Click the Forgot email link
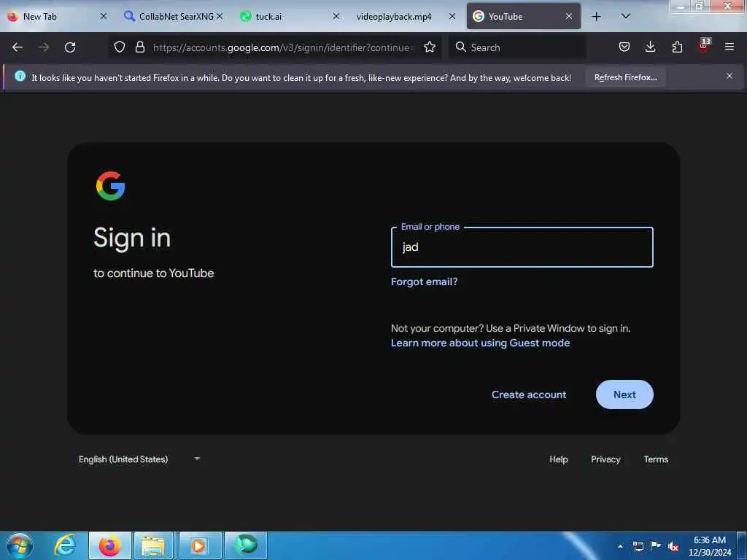 pos(424,281)
